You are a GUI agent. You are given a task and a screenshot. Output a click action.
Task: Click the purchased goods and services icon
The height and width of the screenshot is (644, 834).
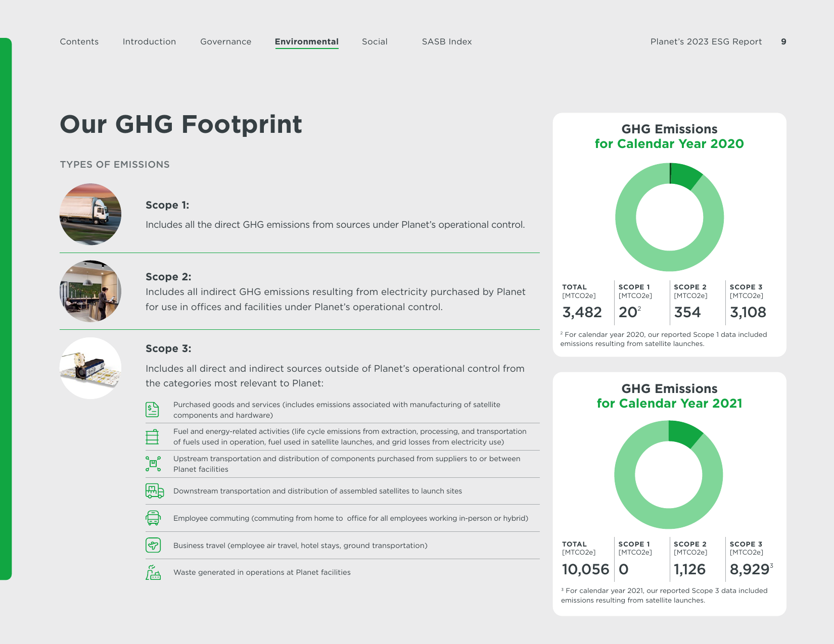pos(152,410)
